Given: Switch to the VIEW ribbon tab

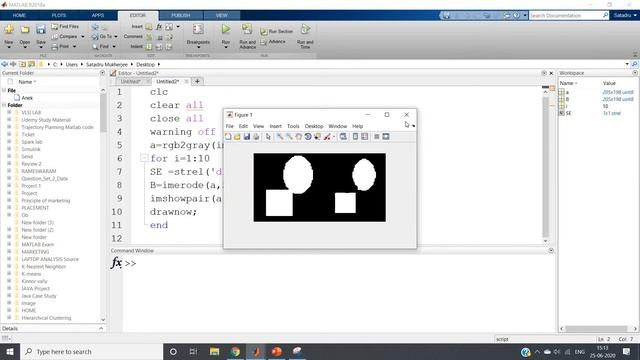Looking at the screenshot, I should 221,16.
